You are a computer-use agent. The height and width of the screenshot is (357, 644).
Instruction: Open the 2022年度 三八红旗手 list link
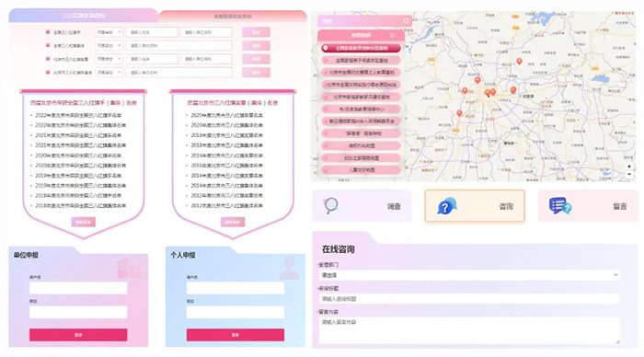coord(78,115)
